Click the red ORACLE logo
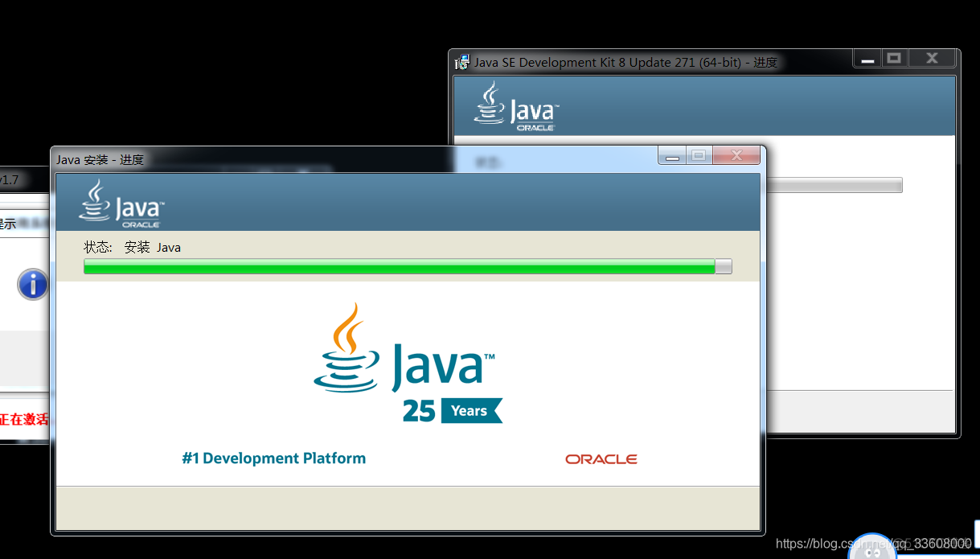980x559 pixels. 601,459
